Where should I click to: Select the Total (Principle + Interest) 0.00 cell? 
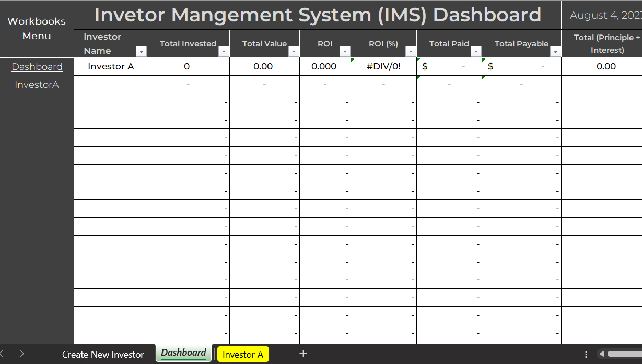pos(602,67)
